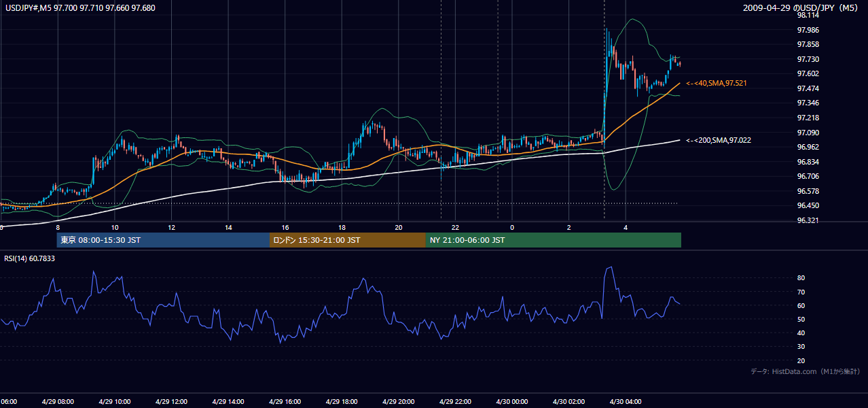
Task: Click hour tick 22 under the price chart
Action: (x=455, y=228)
